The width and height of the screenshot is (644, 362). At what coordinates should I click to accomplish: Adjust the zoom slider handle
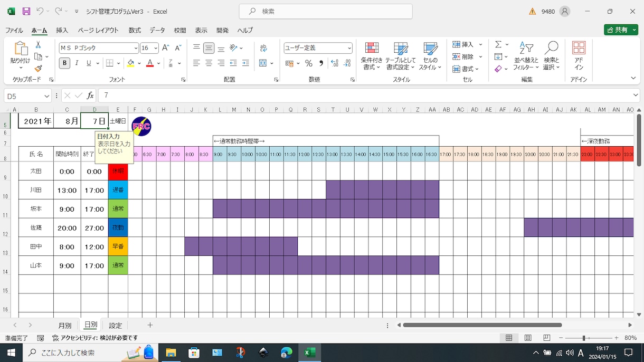coord(584,338)
